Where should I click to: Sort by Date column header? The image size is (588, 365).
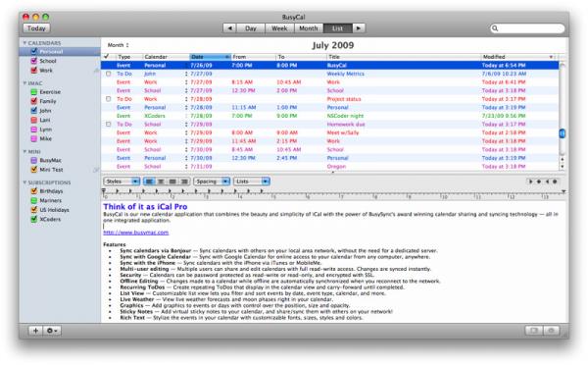pyautogui.click(x=210, y=57)
